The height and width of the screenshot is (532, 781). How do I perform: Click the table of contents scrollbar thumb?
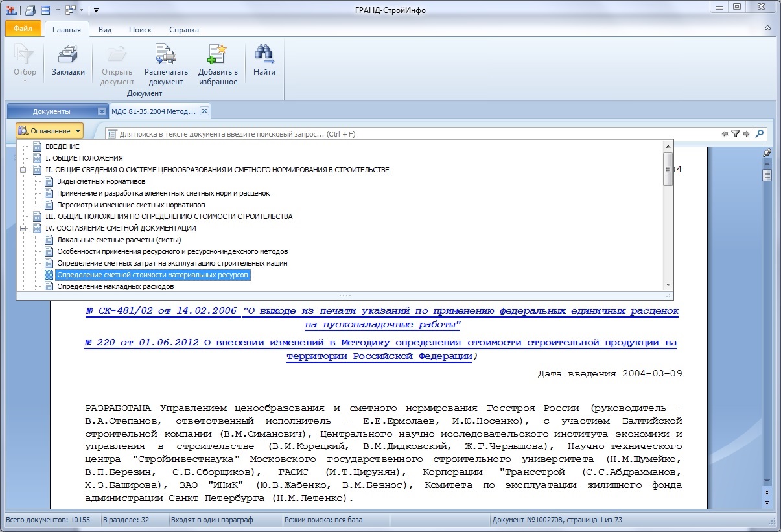click(668, 168)
